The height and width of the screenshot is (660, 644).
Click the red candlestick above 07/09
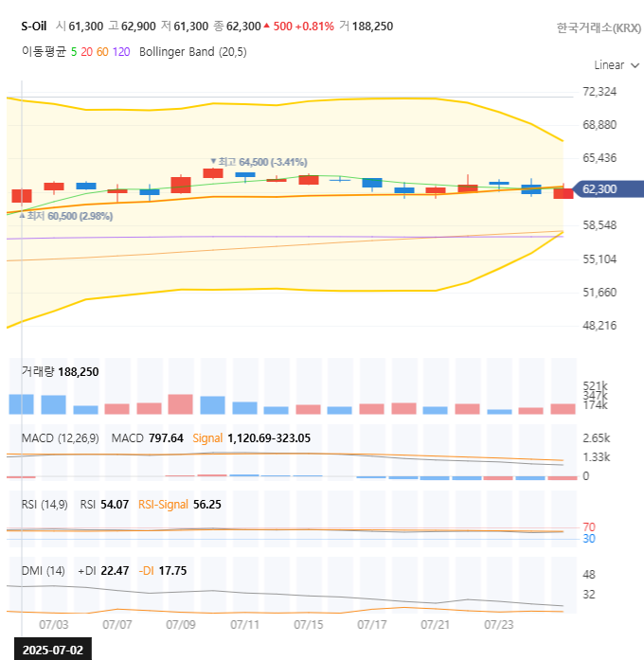pyautogui.click(x=181, y=185)
